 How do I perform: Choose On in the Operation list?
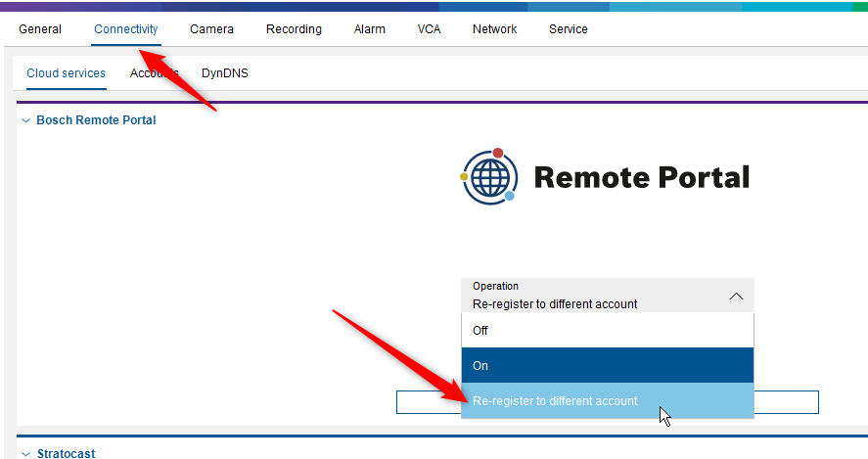(608, 365)
